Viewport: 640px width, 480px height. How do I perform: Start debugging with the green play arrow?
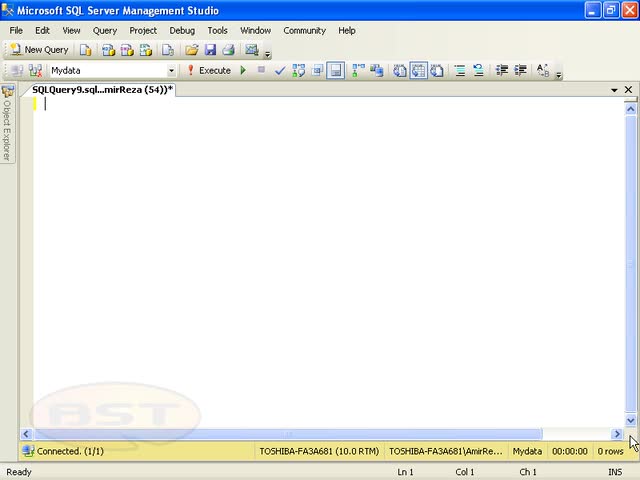pos(243,71)
